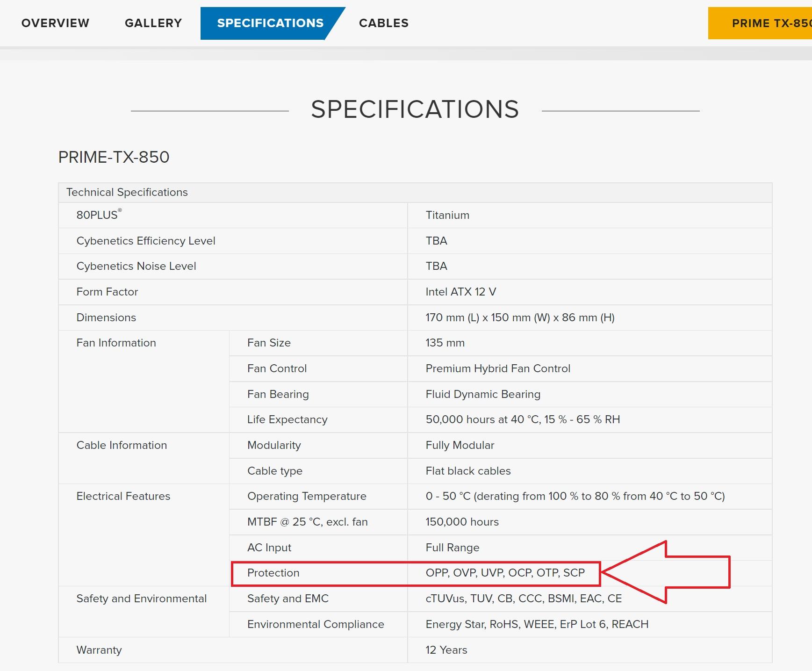Click the Intel ATX 12 V value
Viewport: 812px width, 671px height.
pyautogui.click(x=460, y=292)
